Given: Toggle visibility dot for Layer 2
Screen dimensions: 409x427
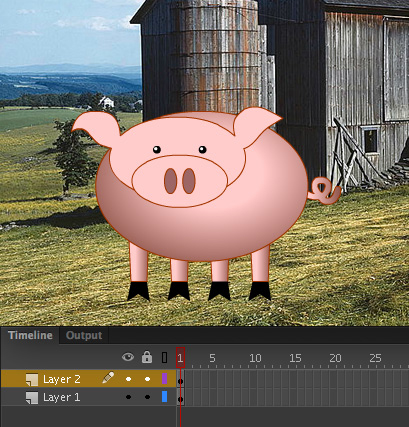Looking at the screenshot, I should [129, 379].
